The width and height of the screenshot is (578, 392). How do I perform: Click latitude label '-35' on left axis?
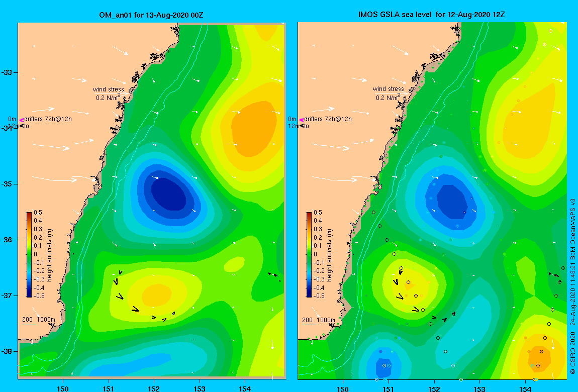pyautogui.click(x=7, y=184)
